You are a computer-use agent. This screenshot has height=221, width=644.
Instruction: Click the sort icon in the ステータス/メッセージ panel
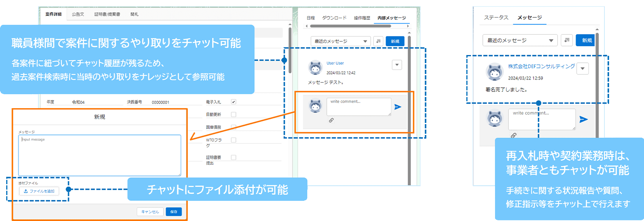[567, 40]
